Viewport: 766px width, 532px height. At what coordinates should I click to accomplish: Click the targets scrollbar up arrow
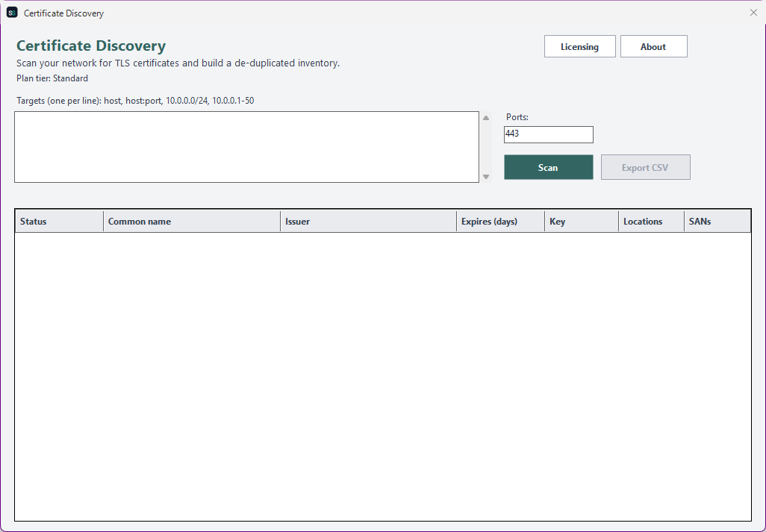[x=486, y=118]
